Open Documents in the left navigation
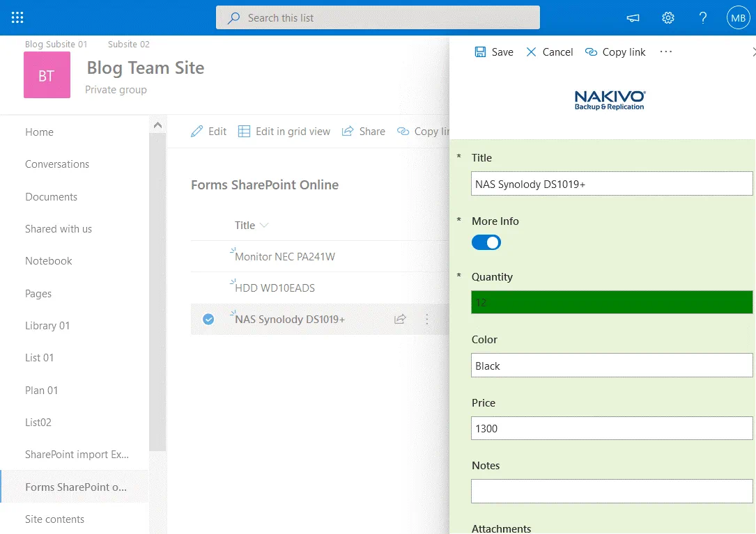Image resolution: width=756 pixels, height=534 pixels. click(51, 197)
